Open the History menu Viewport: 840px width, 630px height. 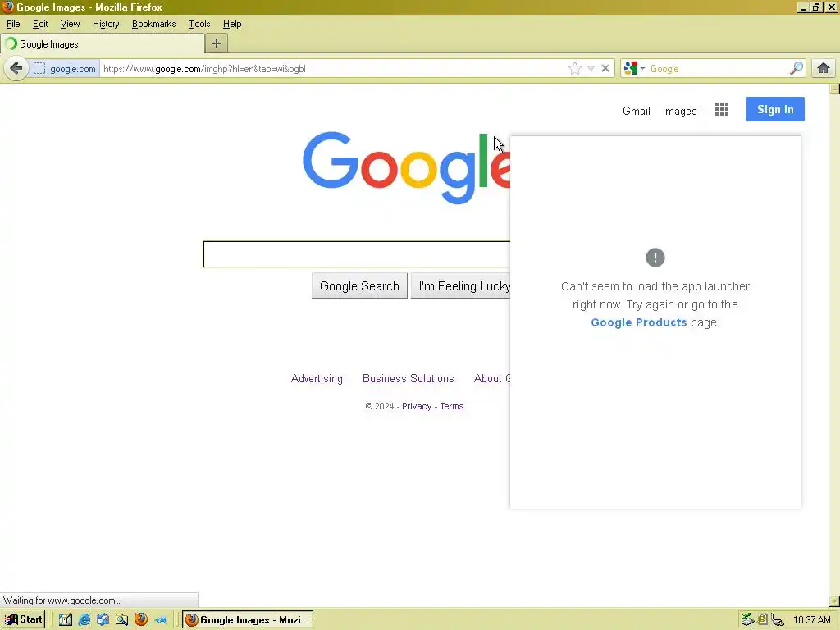click(x=106, y=24)
